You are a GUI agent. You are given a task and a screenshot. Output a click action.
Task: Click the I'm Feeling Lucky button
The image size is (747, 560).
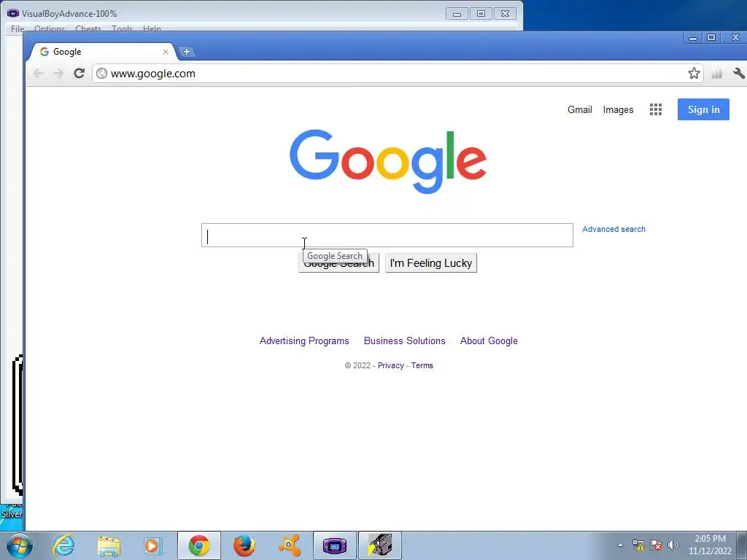tap(430, 263)
